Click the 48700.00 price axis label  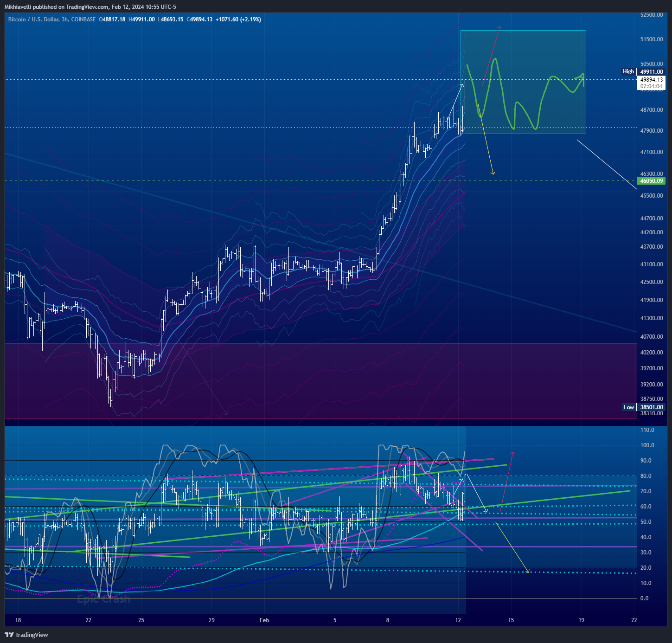[x=652, y=110]
